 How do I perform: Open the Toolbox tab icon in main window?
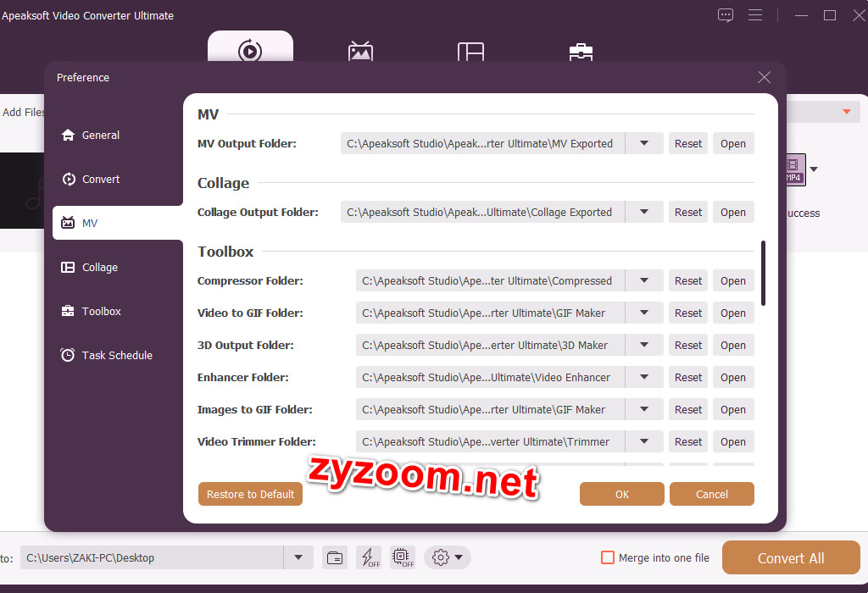point(581,52)
